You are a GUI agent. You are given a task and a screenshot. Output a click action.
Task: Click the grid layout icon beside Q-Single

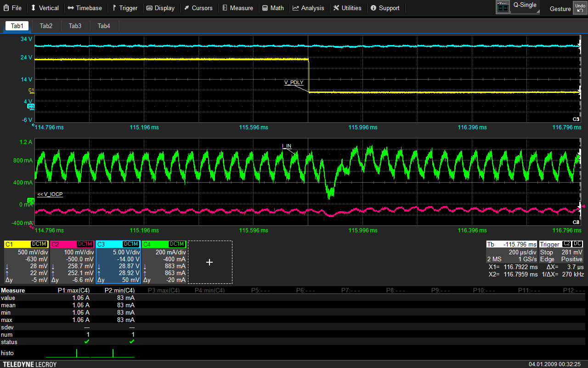click(503, 8)
